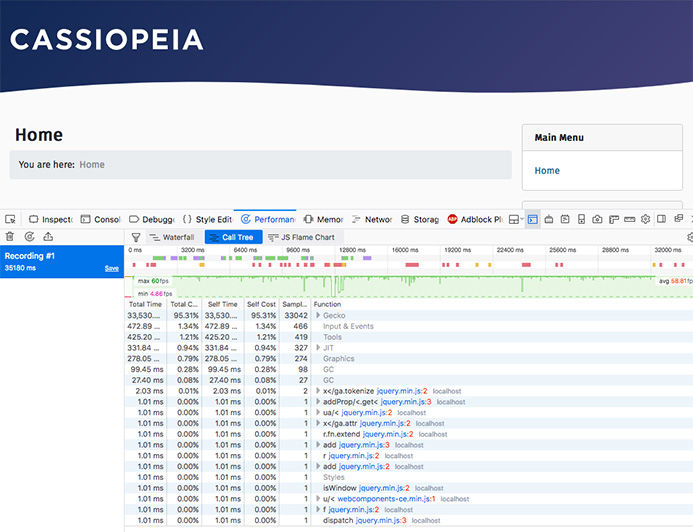This screenshot has width=693, height=532.
Task: Click the Save link for Recording #1
Action: coord(111,269)
